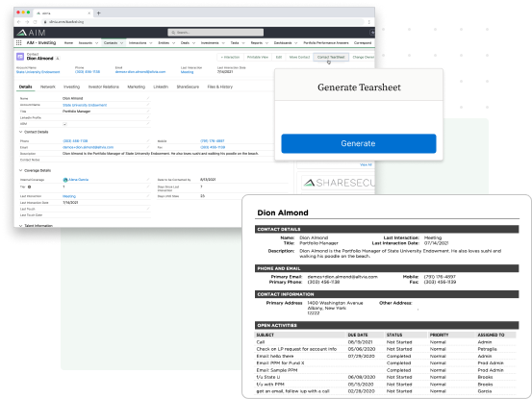This screenshot has height=399, width=532.
Task: Edit LinkedIn Profile with pencil icon
Action: click(x=148, y=117)
